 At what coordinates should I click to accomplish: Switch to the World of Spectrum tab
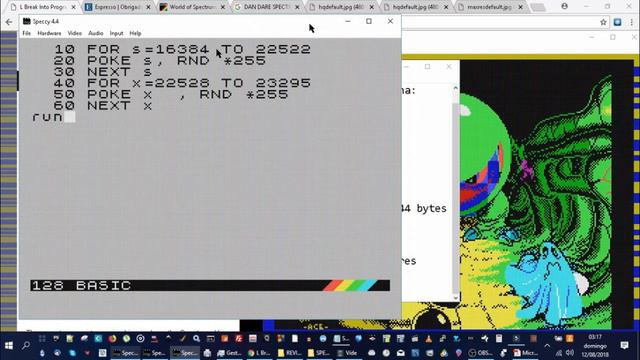click(192, 7)
